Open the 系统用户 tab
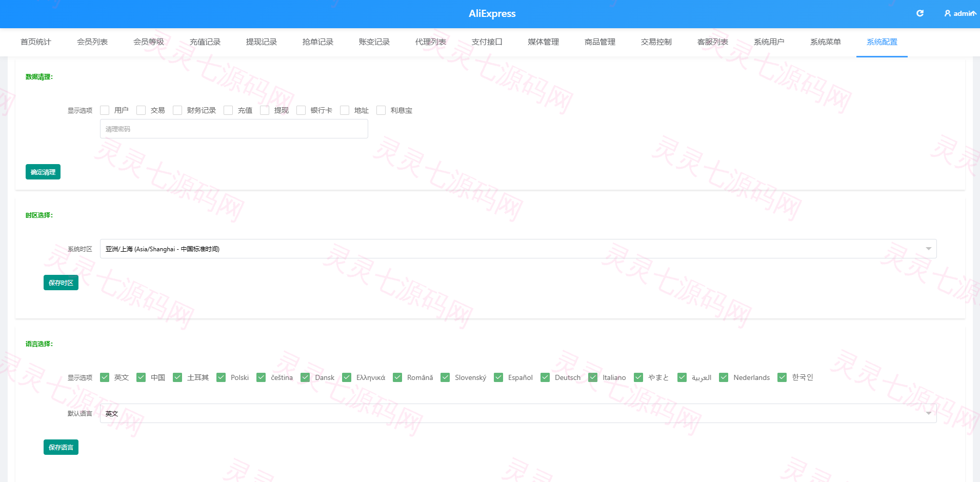Screen dimensions: 980x482 click(x=769, y=42)
